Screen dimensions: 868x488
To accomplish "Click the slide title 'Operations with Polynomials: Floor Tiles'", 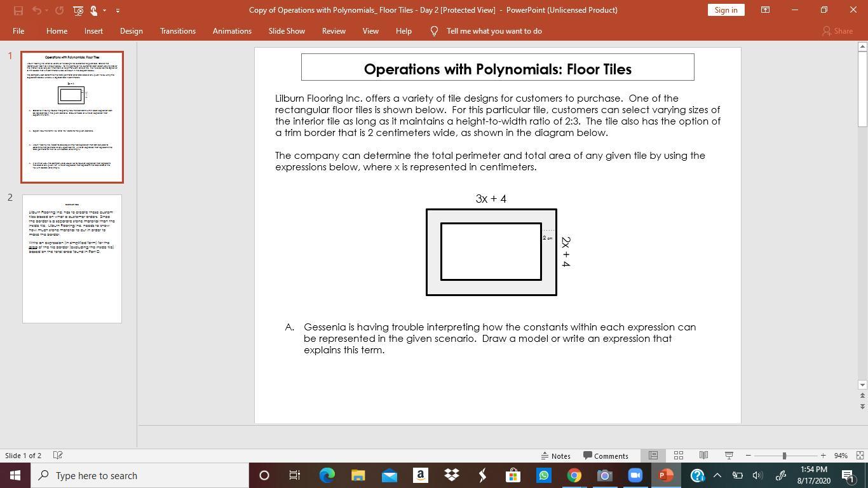I will (498, 69).
